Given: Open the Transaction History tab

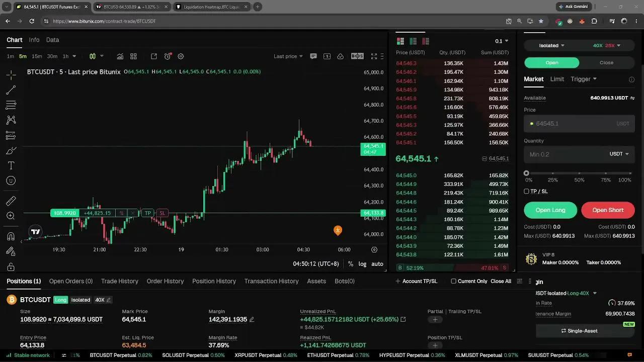Looking at the screenshot, I should tap(272, 281).
